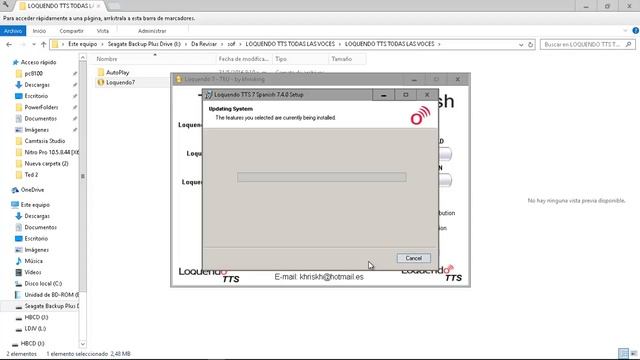Click the setup installation progress bar
640x360 pixels.
(x=322, y=177)
